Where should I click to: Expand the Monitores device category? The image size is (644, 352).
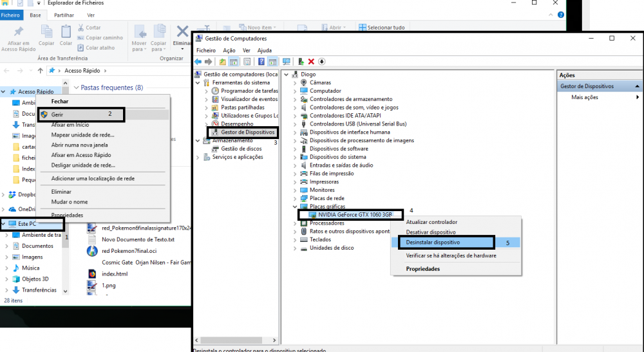point(295,190)
